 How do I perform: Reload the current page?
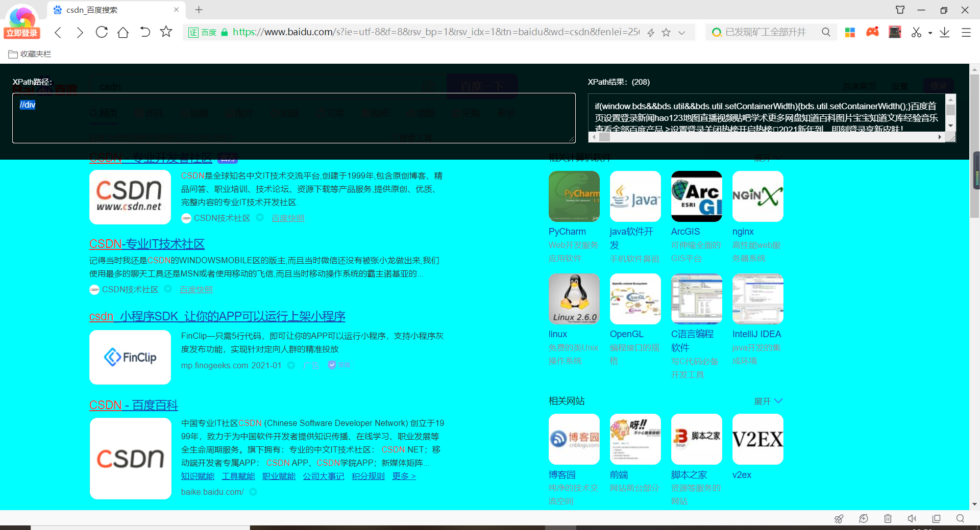[x=102, y=32]
